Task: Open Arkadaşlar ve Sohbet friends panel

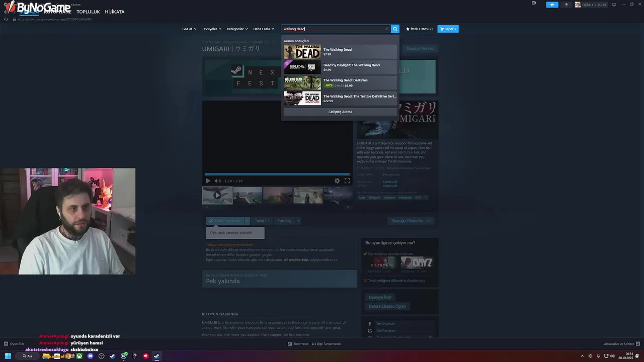Action: click(x=622, y=344)
